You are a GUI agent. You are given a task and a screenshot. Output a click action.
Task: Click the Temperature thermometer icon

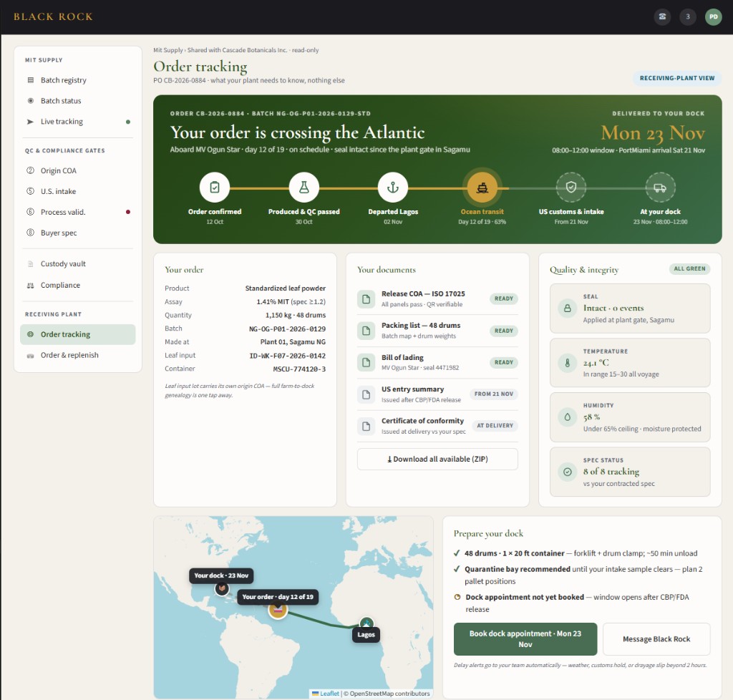pos(567,363)
